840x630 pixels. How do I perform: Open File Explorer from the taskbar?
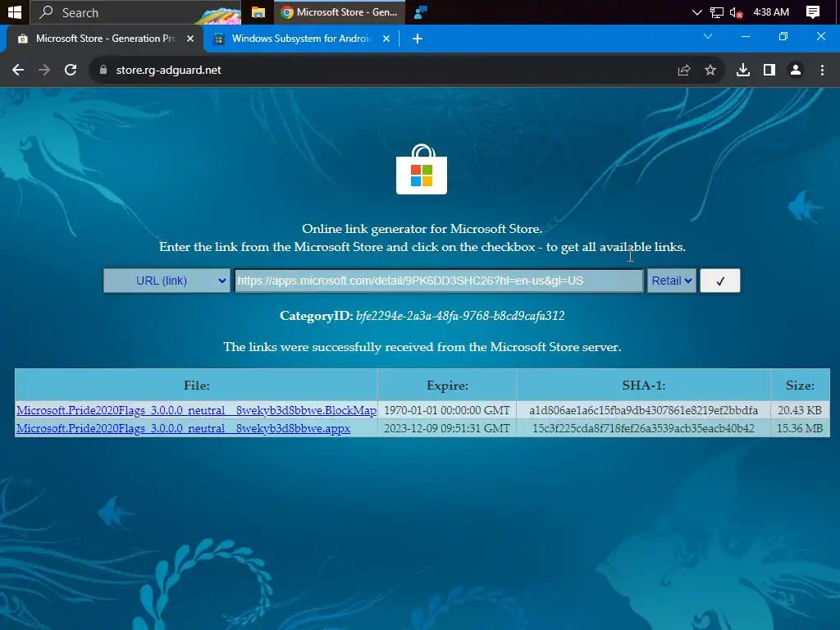pyautogui.click(x=258, y=11)
